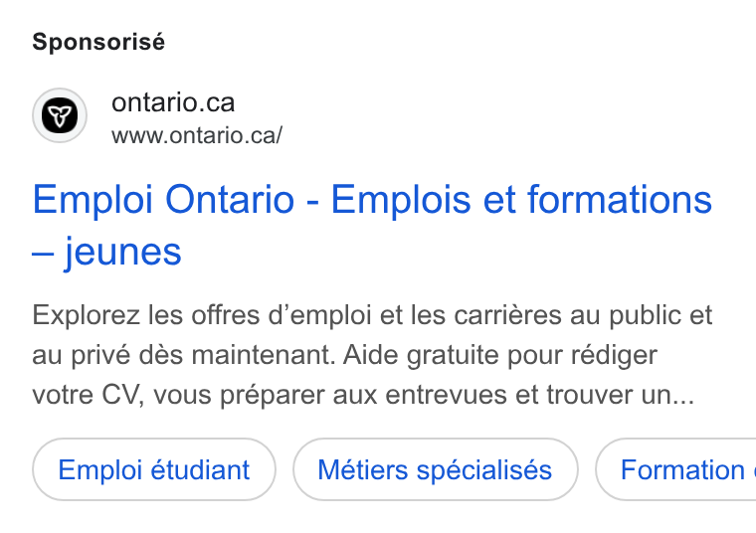Open the partially visible 'Formation' chip
Screen dimensions: 756x533
click(676, 469)
